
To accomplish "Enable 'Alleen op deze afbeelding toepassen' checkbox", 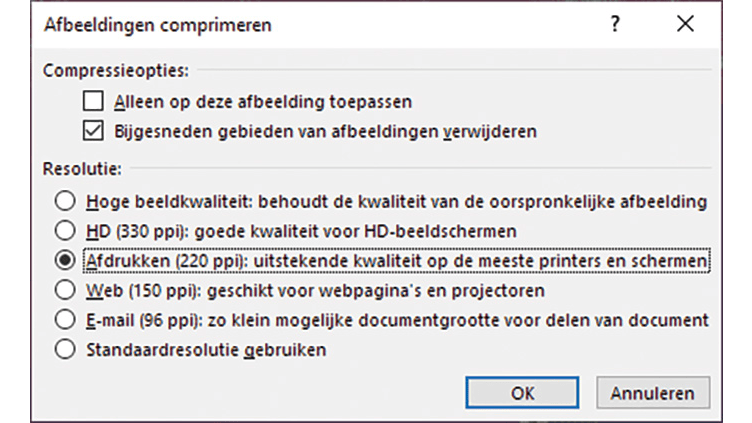I will tap(94, 101).
